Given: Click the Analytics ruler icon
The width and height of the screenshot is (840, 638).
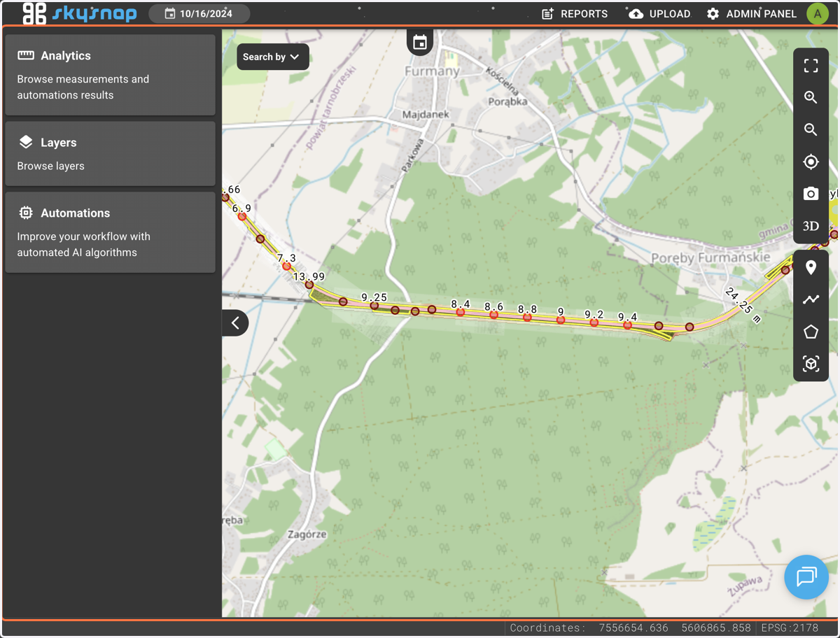Looking at the screenshot, I should 26,55.
